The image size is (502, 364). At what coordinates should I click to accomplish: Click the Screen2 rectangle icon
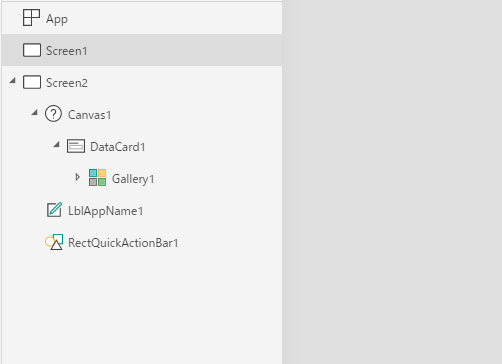(32, 82)
